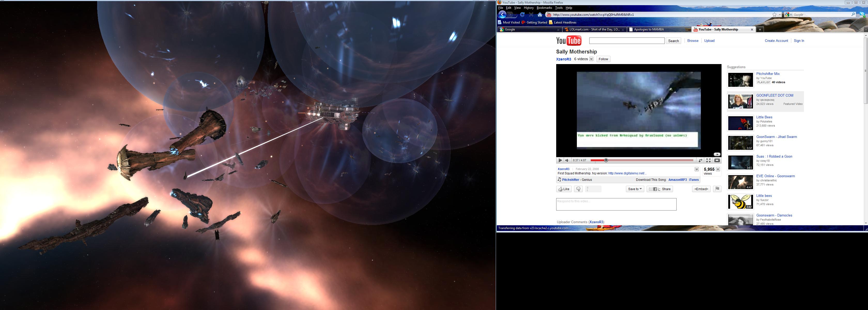Click the video progress seek bar

click(642, 160)
